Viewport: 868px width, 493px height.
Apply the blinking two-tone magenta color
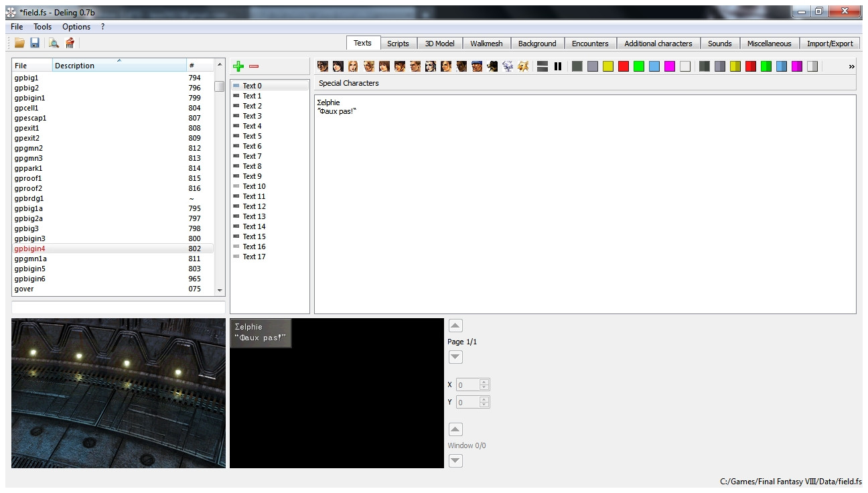tap(797, 66)
